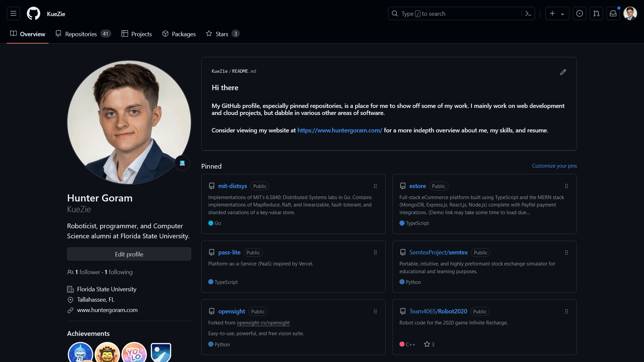
Task: Open the Pull requests icon in header
Action: 596,13
